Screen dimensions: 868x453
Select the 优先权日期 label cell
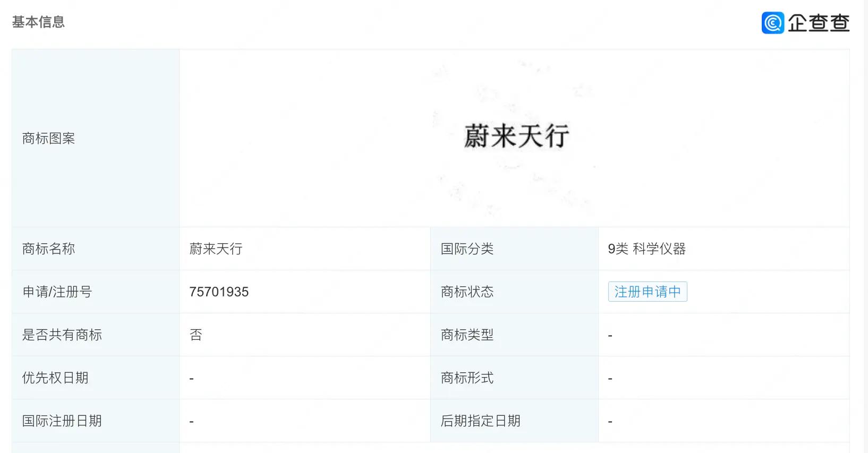pos(96,378)
